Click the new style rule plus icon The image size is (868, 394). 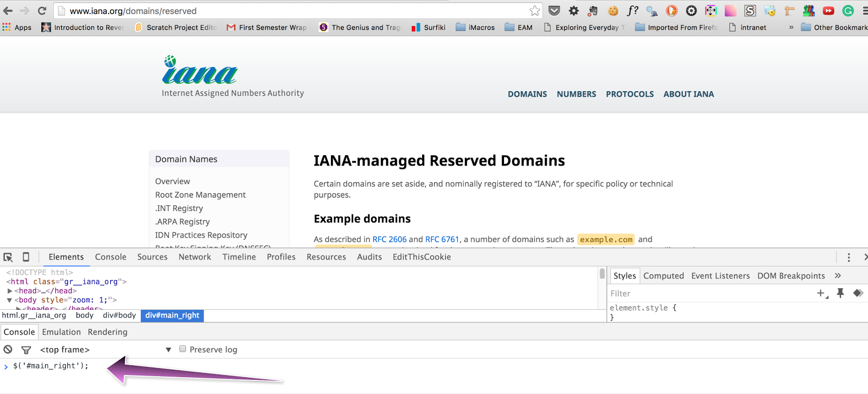(x=821, y=293)
